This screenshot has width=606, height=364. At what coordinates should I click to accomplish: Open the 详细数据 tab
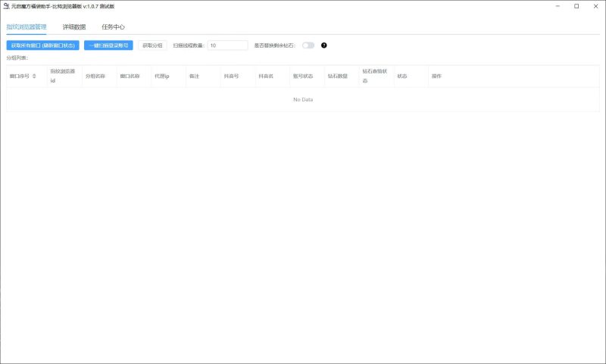(x=74, y=26)
